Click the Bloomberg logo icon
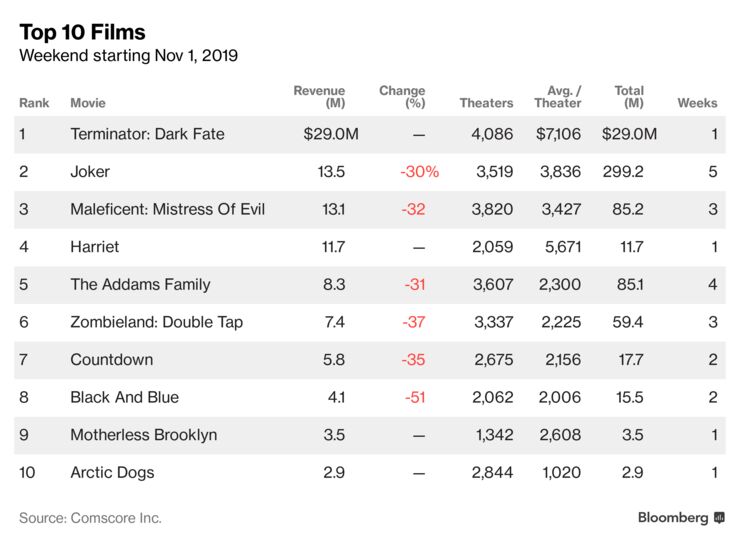 (x=719, y=518)
